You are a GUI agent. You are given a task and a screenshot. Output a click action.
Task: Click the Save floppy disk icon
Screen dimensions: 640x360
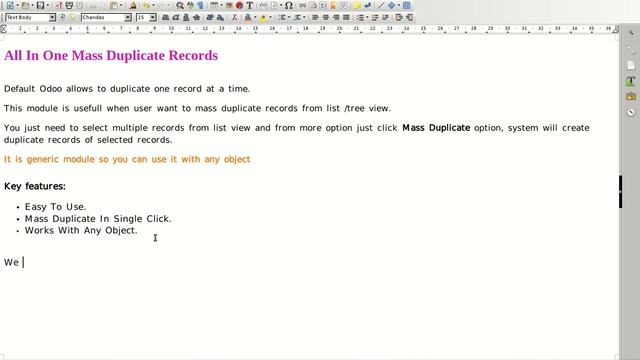40,5
